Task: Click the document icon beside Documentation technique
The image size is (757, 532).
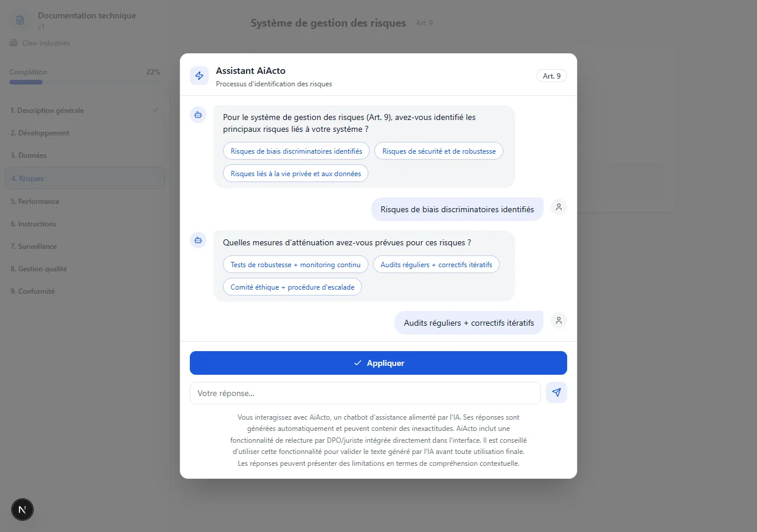Action: click(x=20, y=20)
